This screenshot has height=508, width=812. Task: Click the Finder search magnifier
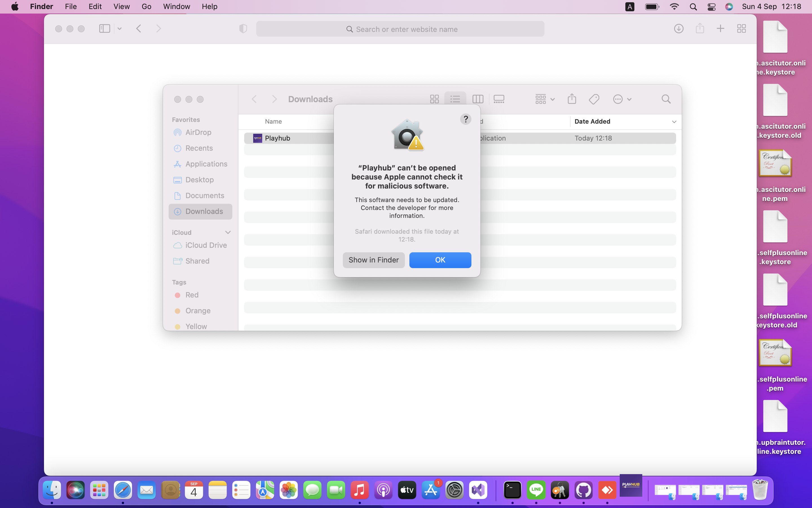pos(666,99)
